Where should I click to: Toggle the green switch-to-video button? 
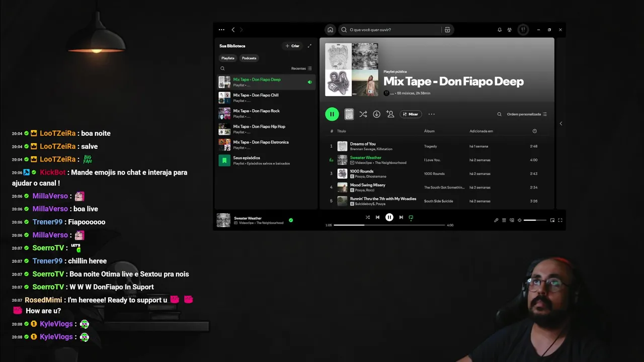(x=411, y=217)
